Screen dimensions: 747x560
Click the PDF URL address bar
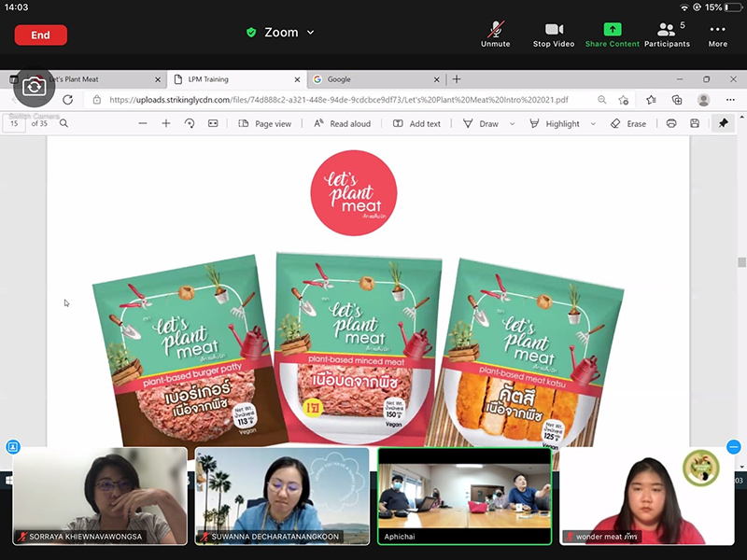pyautogui.click(x=338, y=100)
